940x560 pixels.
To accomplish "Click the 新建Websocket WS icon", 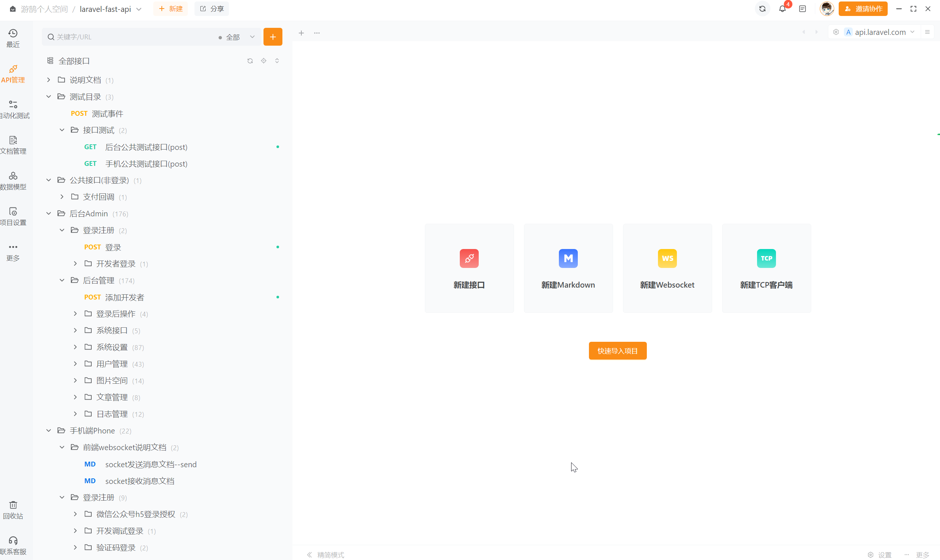I will pos(667,259).
